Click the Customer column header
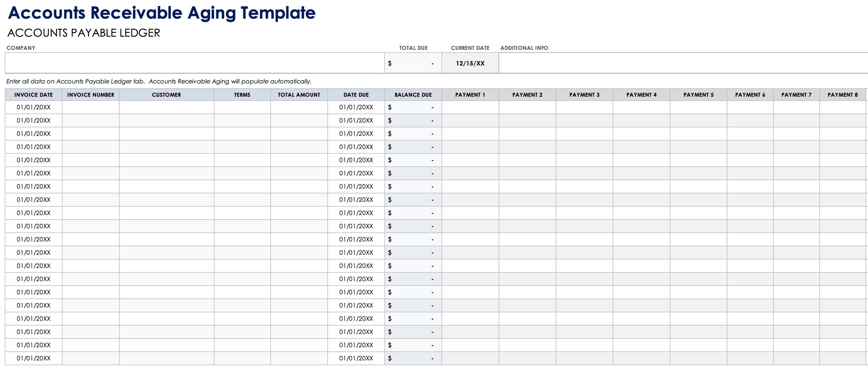The image size is (868, 370). click(x=166, y=95)
